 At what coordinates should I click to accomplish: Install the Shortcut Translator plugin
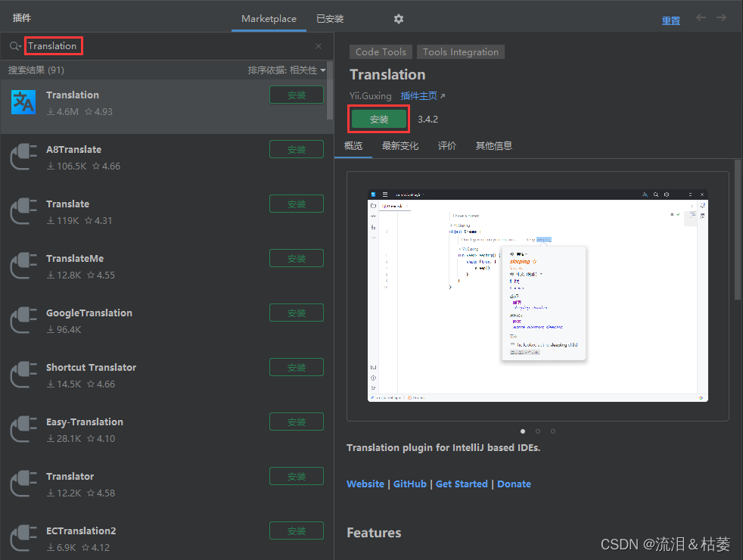297,367
